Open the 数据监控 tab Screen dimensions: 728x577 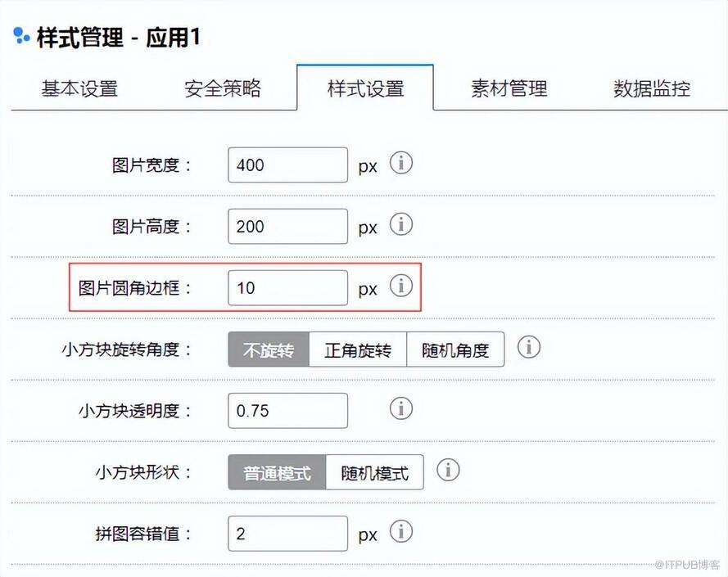651,88
